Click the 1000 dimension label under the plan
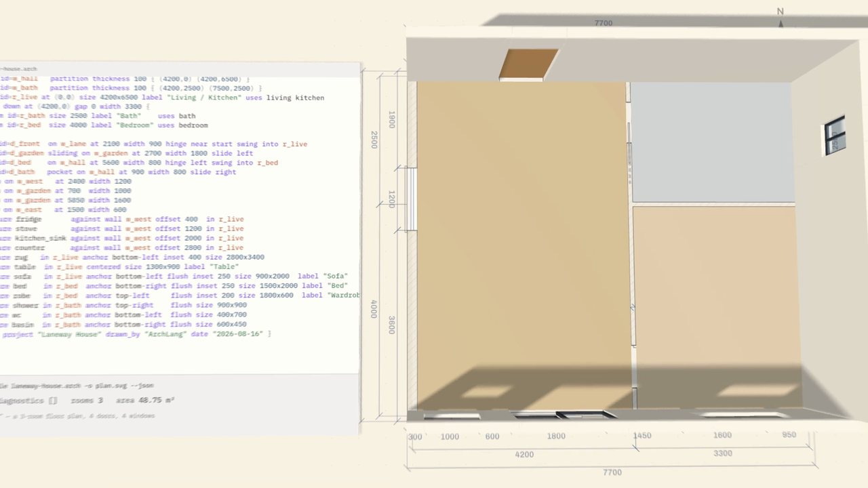Image resolution: width=868 pixels, height=488 pixels. (450, 437)
